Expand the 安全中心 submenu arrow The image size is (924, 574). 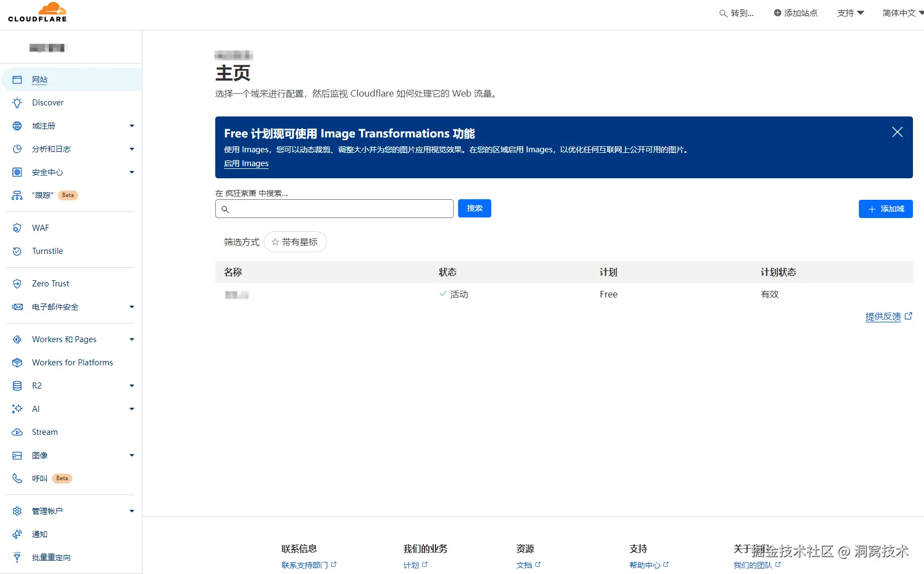pos(132,172)
